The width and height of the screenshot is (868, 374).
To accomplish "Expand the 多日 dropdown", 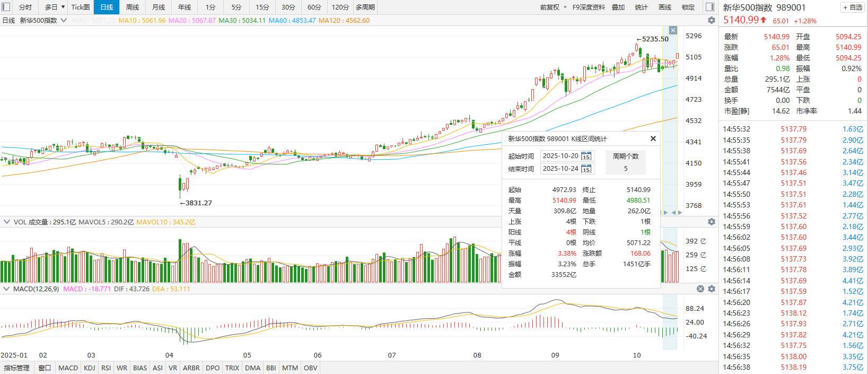I will [63, 7].
